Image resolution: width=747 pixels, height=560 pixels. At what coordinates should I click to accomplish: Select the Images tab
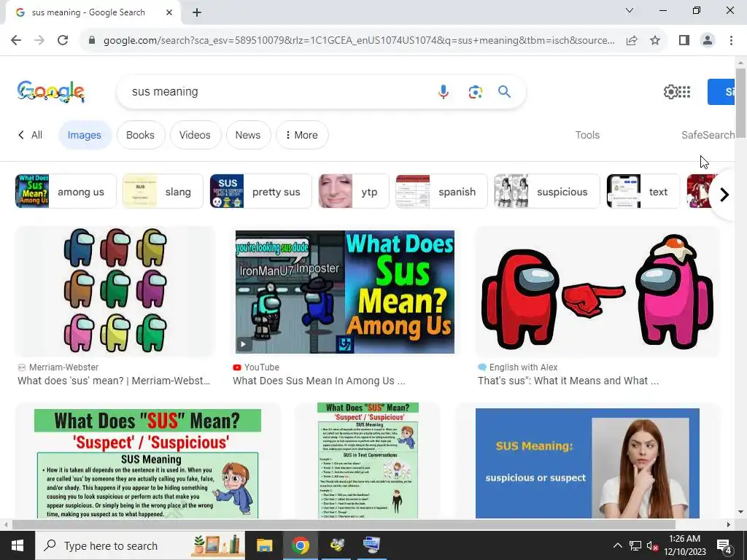point(85,135)
